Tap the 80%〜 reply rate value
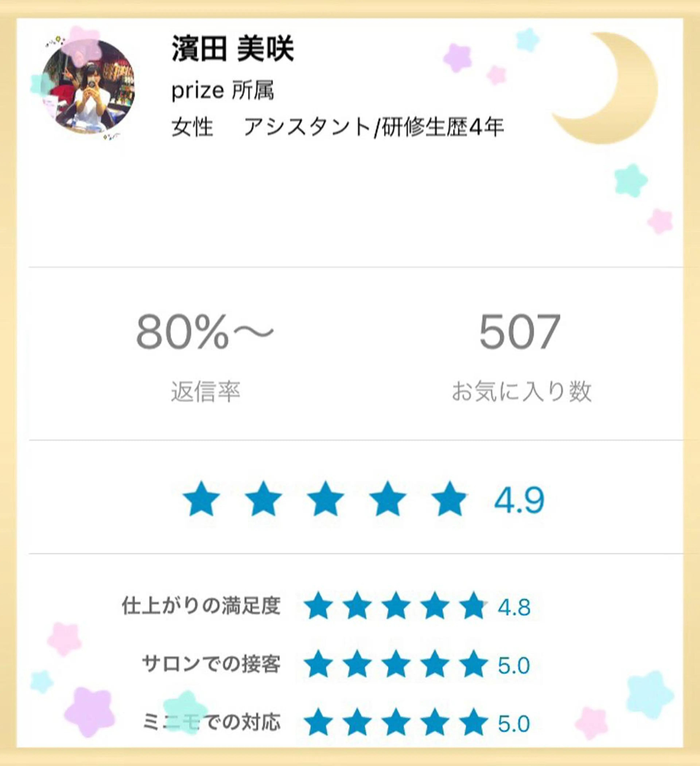The height and width of the screenshot is (766, 700). coord(205,331)
